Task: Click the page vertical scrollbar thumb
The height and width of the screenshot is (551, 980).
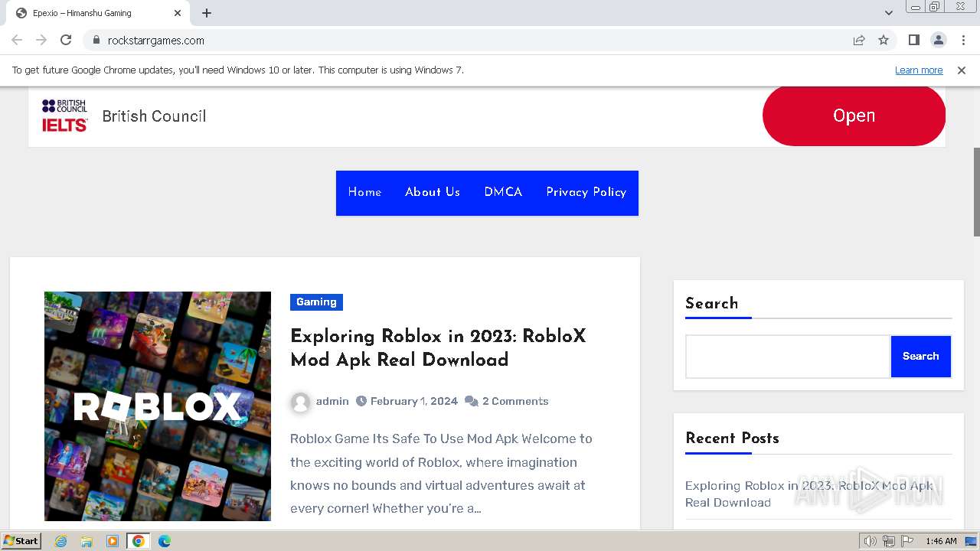Action: (x=976, y=191)
